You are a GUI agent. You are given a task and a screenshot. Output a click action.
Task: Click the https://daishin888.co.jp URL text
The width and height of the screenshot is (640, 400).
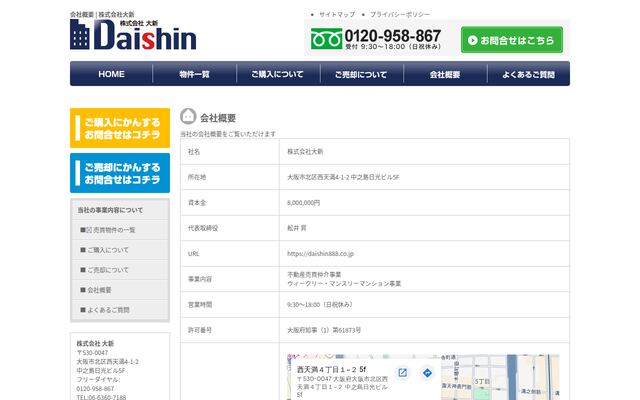(x=320, y=253)
